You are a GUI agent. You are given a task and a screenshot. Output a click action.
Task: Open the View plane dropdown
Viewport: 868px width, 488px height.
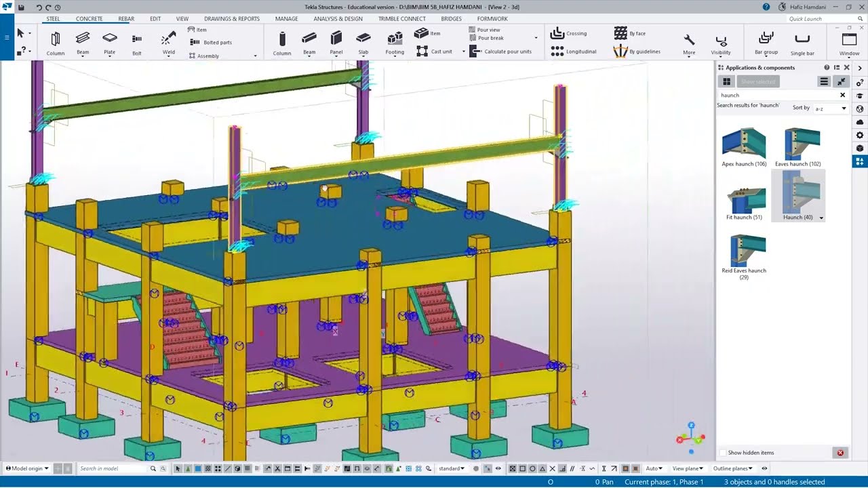point(687,468)
